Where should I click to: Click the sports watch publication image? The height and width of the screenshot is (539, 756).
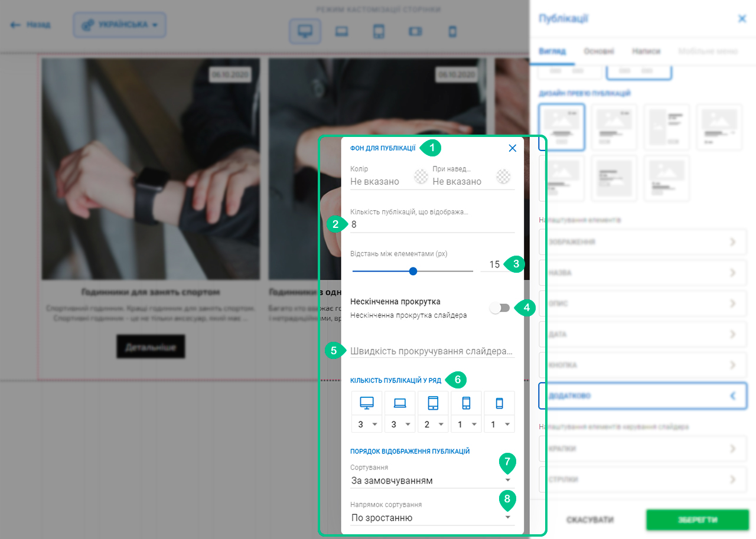point(151,168)
